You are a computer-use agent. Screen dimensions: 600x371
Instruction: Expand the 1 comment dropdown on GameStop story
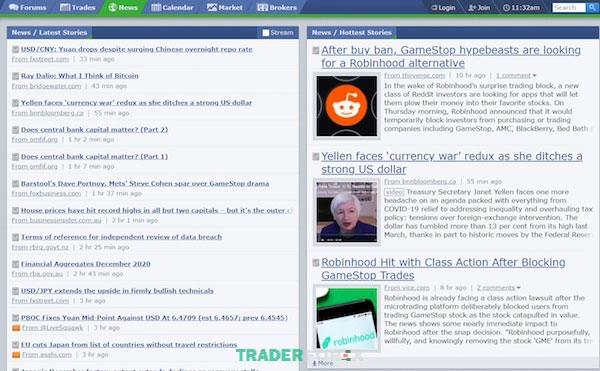[x=516, y=76]
